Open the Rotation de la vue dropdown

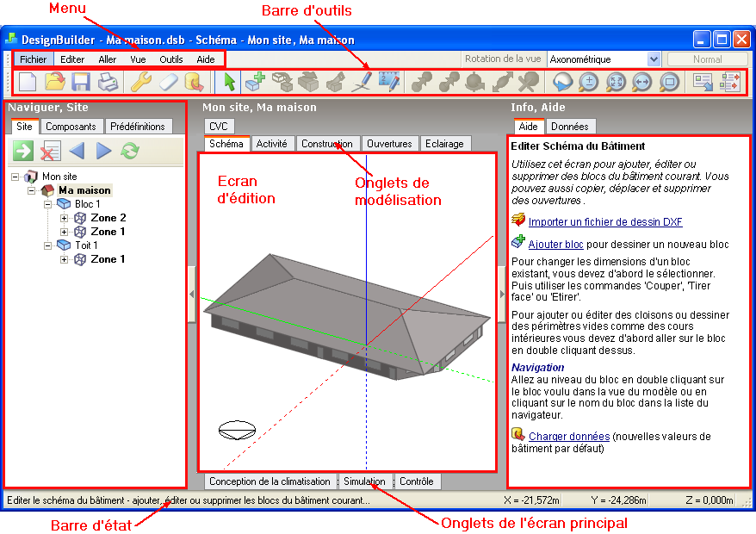tap(654, 59)
